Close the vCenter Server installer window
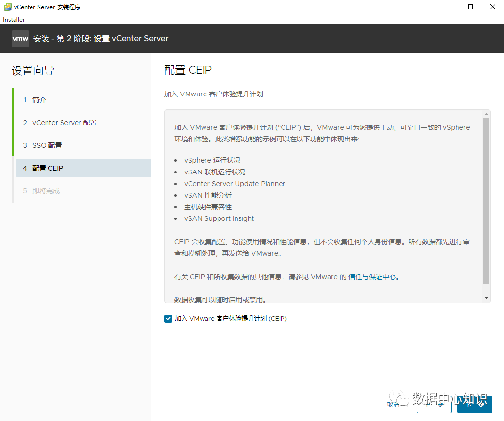504x421 pixels. [x=493, y=7]
